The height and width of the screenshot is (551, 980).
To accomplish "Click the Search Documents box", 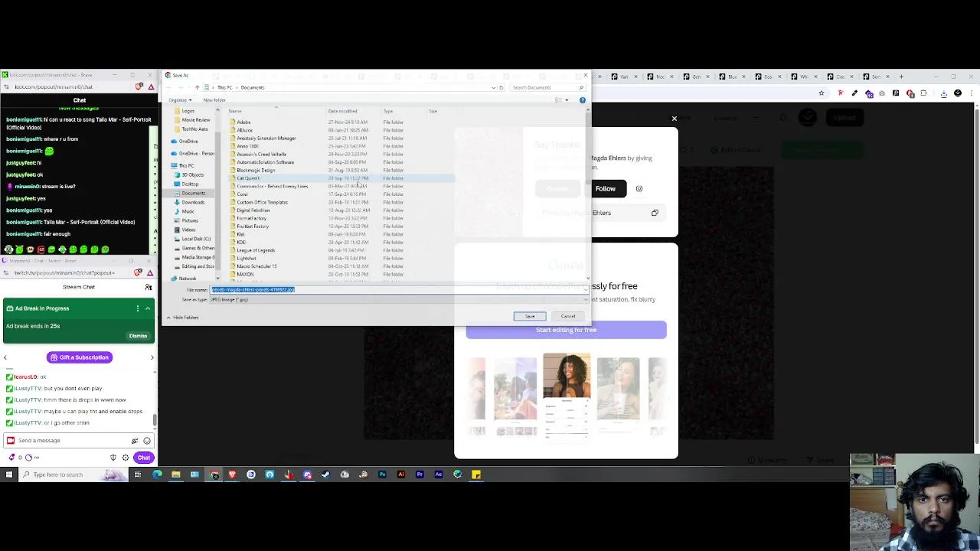I will click(x=547, y=87).
